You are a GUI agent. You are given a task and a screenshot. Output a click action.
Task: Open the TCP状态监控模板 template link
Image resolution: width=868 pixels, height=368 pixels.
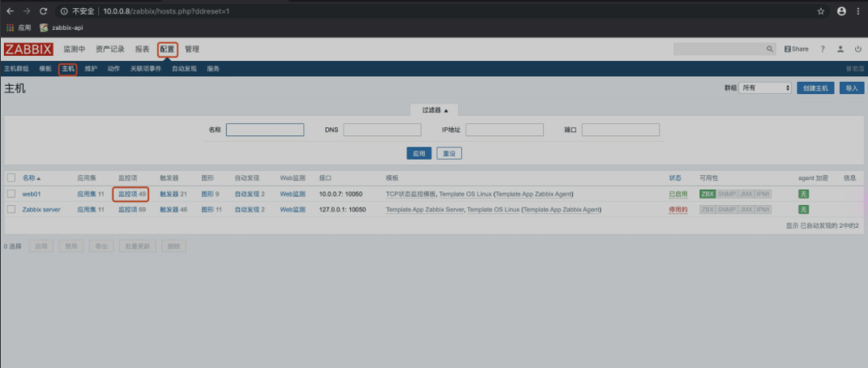click(x=411, y=195)
